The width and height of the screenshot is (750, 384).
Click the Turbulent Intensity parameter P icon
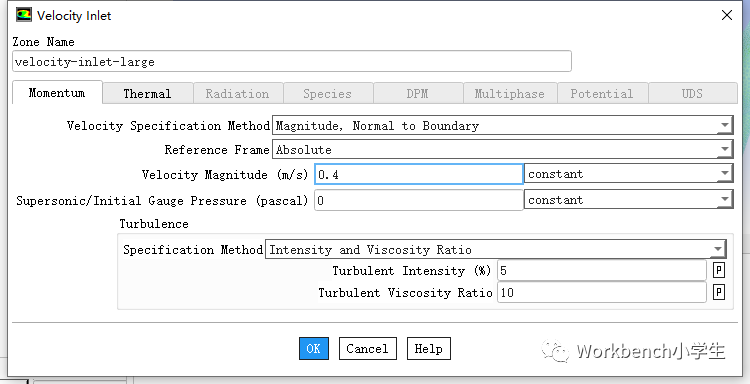(x=718, y=271)
